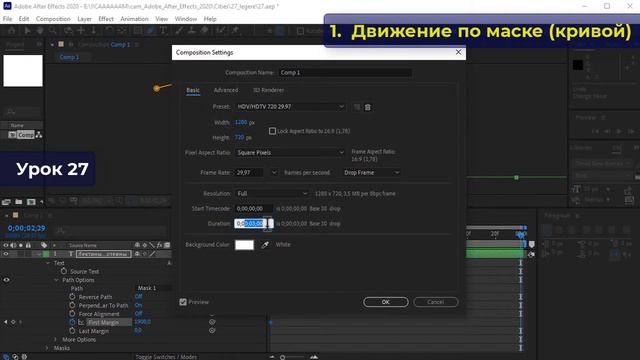Image resolution: width=640 pixels, height=360 pixels.
Task: Enable Lock Aspect Ratio to 16:9 checkbox
Action: coord(272,131)
